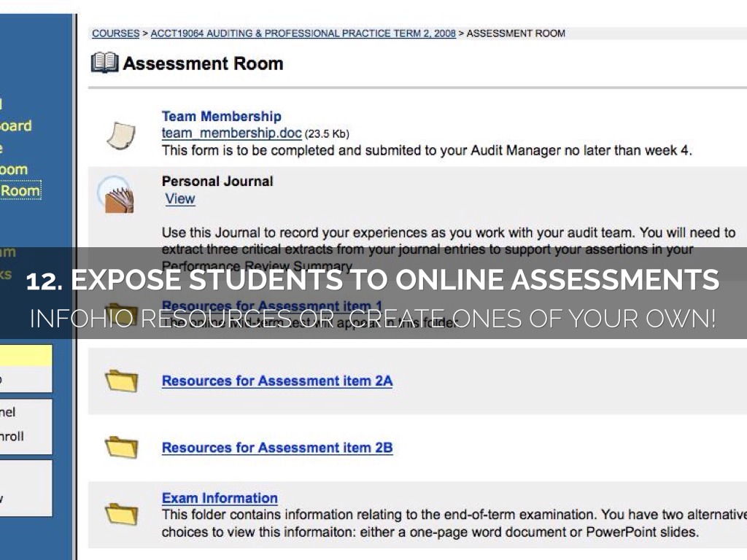Open Resources for Assessment item 2A
747x560 pixels.
coord(276,381)
